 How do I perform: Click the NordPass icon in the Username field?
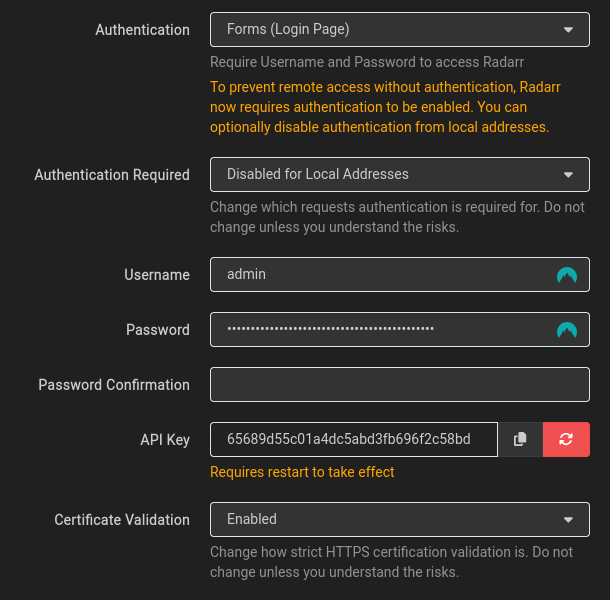[x=567, y=275]
